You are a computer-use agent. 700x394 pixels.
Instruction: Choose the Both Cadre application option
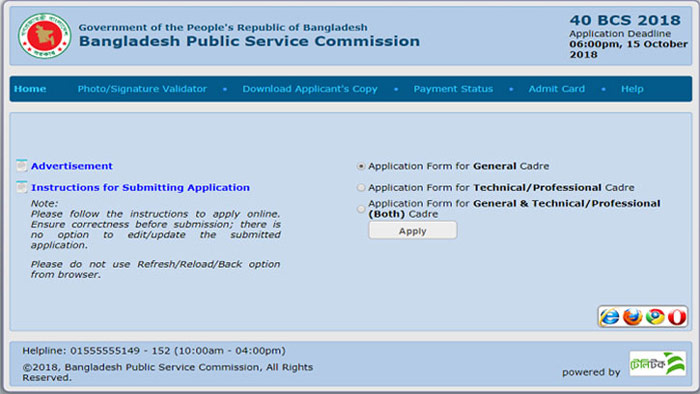pyautogui.click(x=361, y=209)
